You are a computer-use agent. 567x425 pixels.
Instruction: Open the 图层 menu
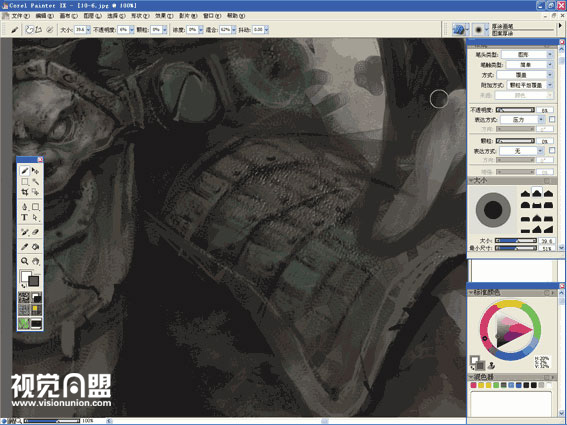point(92,16)
